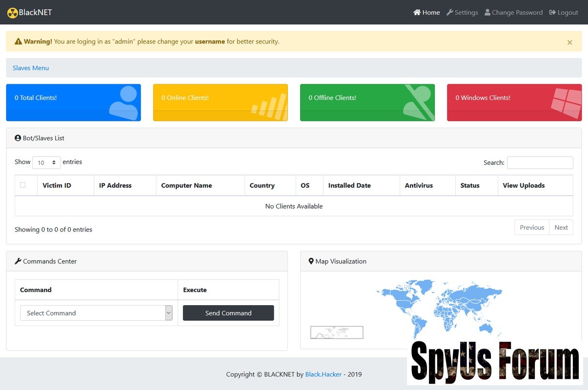Click the person icon on Total Clients card
Image resolution: width=588 pixels, height=390 pixels.
(123, 102)
